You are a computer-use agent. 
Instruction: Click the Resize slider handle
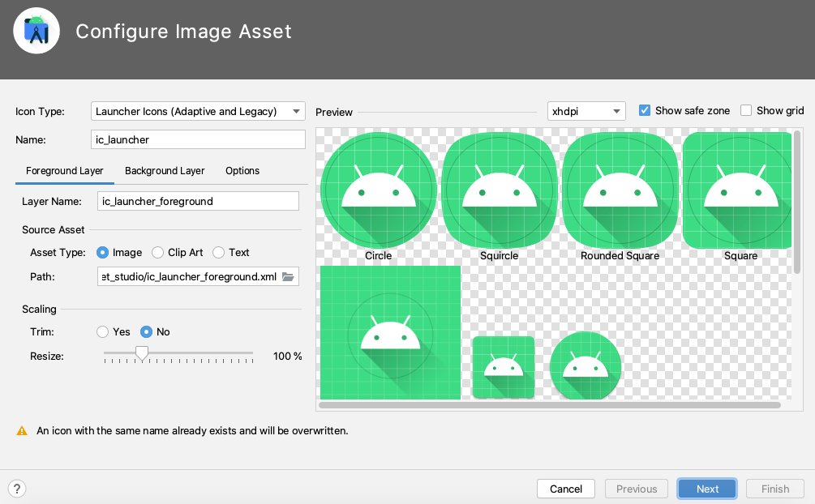point(141,353)
